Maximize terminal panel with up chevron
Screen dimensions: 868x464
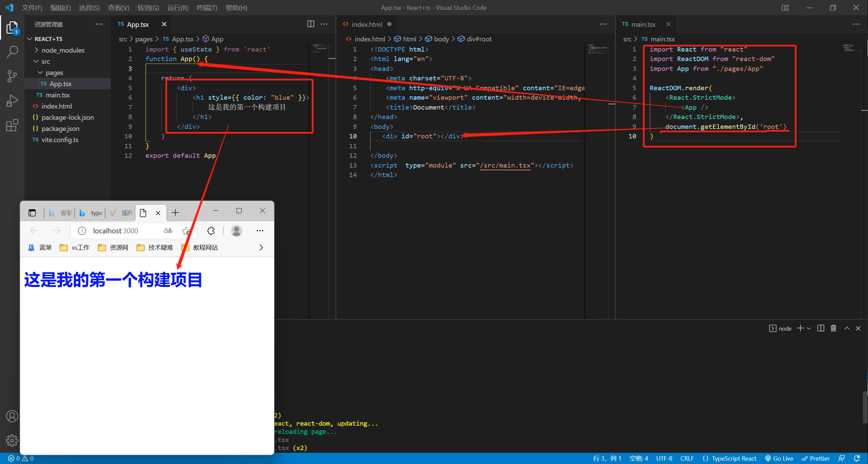point(847,328)
